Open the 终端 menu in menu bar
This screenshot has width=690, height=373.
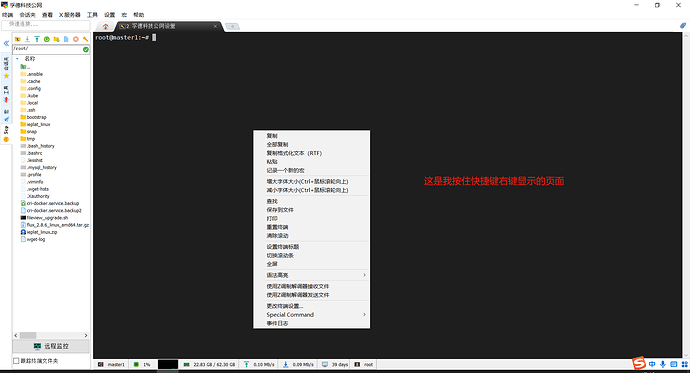(x=7, y=15)
